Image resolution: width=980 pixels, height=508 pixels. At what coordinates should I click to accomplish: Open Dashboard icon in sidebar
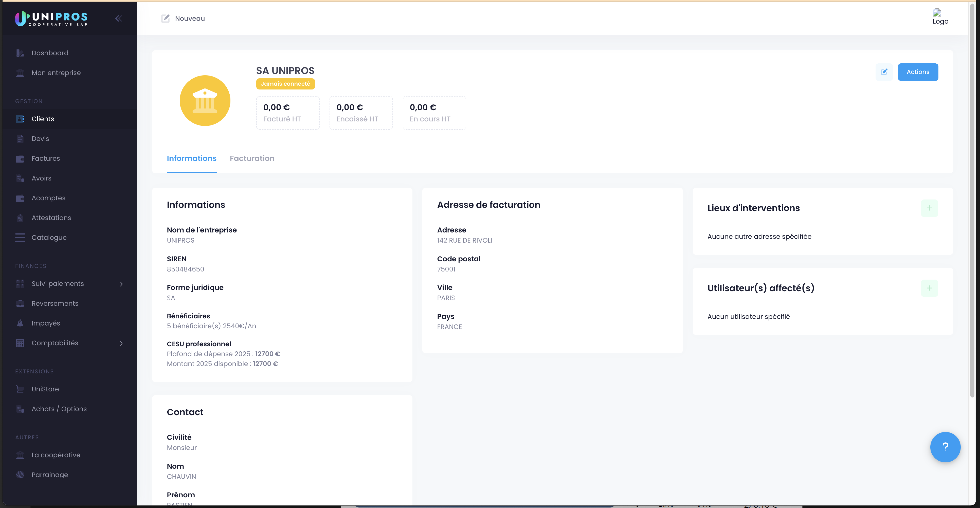pos(20,53)
